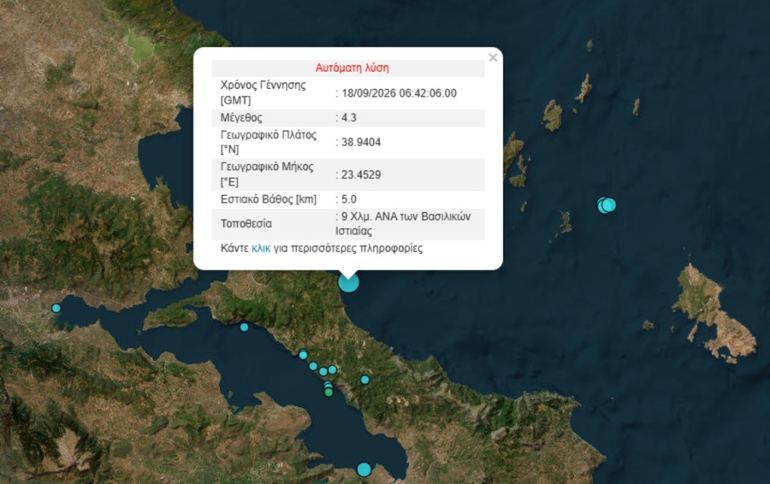Click the latitude value 38.9404
Image resolution: width=770 pixels, height=484 pixels.
(x=361, y=142)
